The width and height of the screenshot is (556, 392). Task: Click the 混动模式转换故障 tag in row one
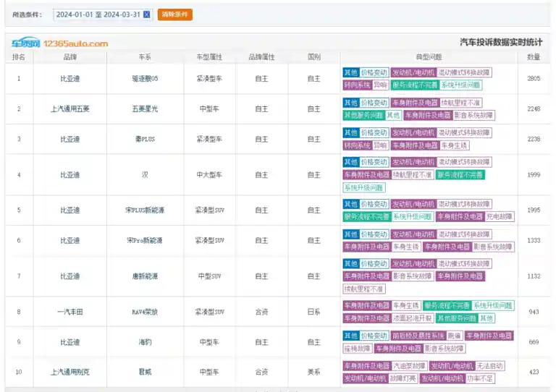464,72
